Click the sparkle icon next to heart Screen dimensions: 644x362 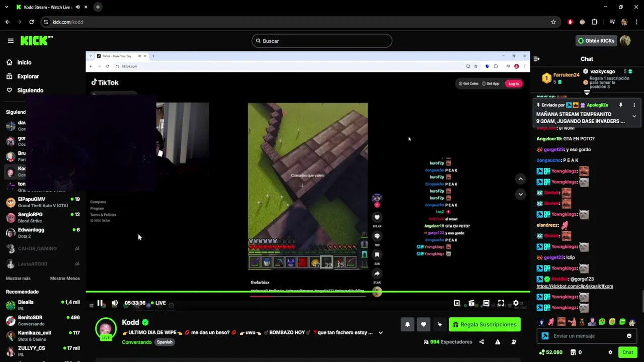click(440, 324)
